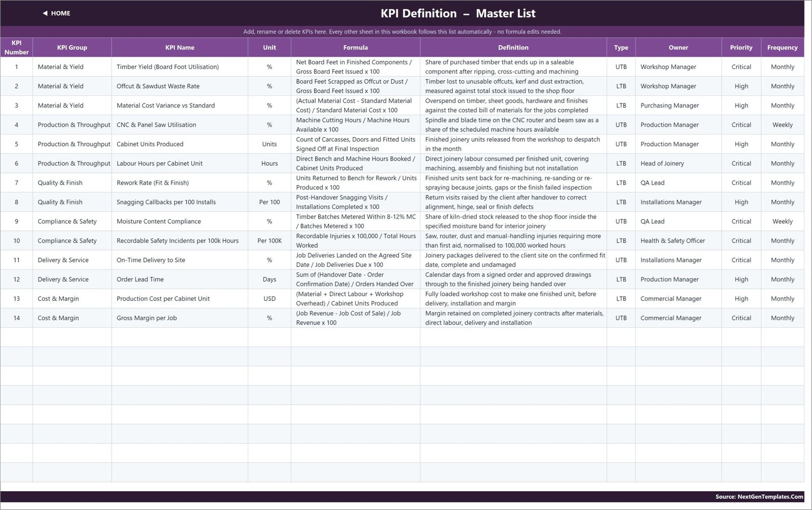Select the Formula column header
812x510 pixels.
coord(355,47)
